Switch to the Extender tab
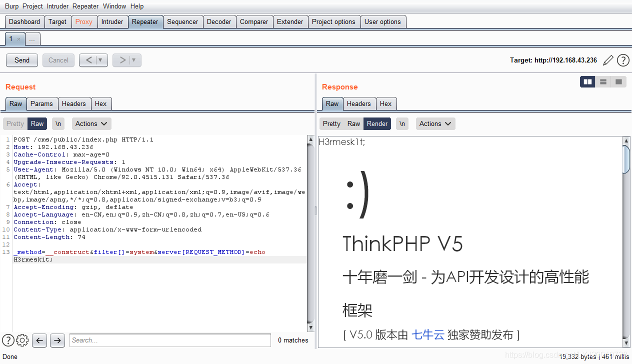632x364 pixels. pos(290,21)
